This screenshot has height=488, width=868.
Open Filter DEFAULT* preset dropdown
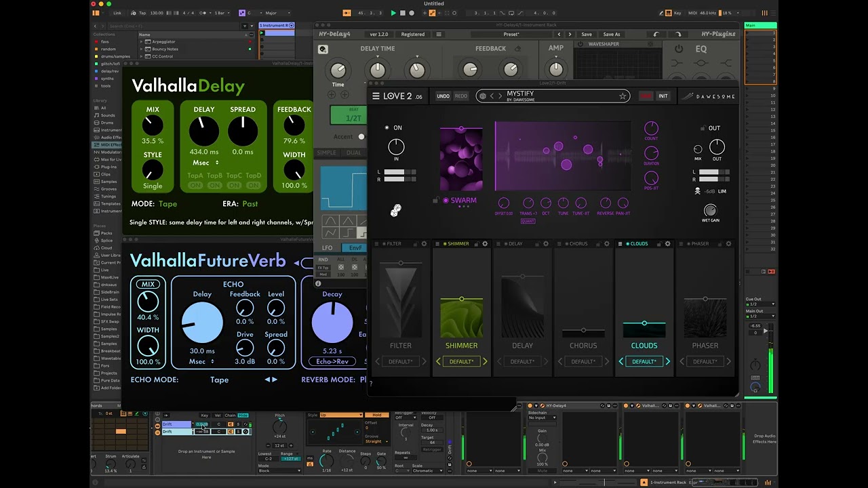click(x=400, y=362)
